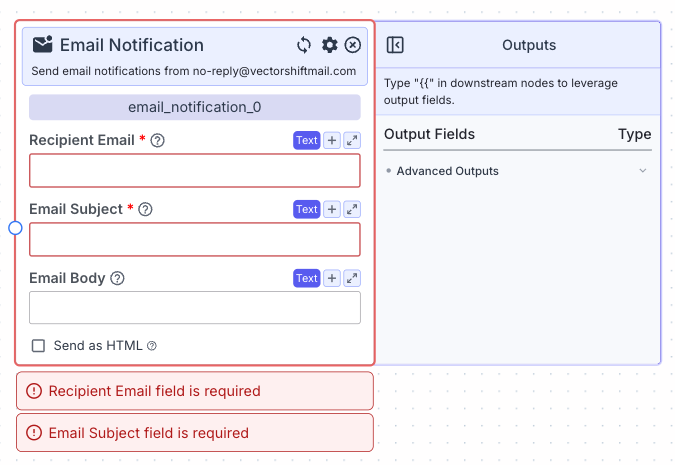Screen dimensions: 675x465
Task: Click Text type button for Recipient Email
Action: pos(307,140)
